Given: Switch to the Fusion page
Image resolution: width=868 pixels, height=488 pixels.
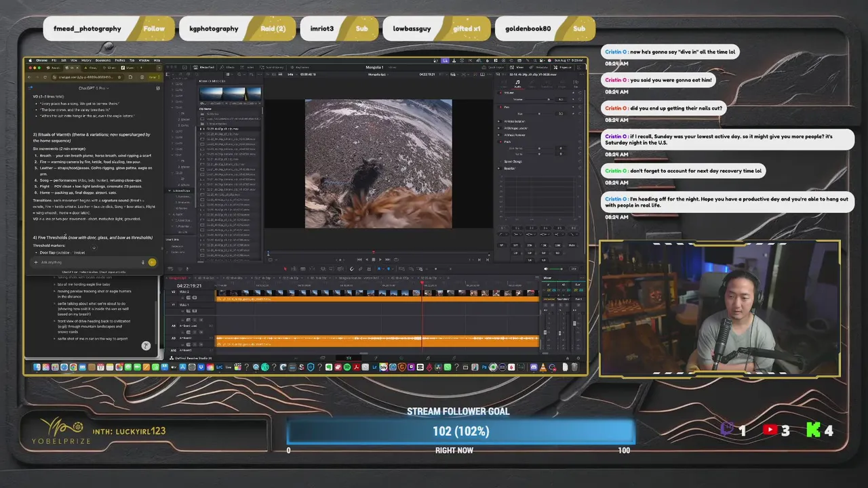Looking at the screenshot, I should 376,357.
